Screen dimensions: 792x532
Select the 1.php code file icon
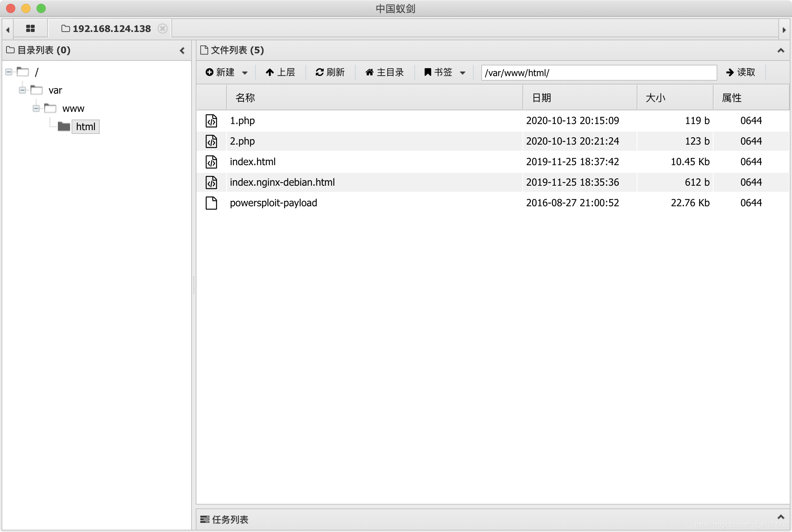[x=211, y=121]
